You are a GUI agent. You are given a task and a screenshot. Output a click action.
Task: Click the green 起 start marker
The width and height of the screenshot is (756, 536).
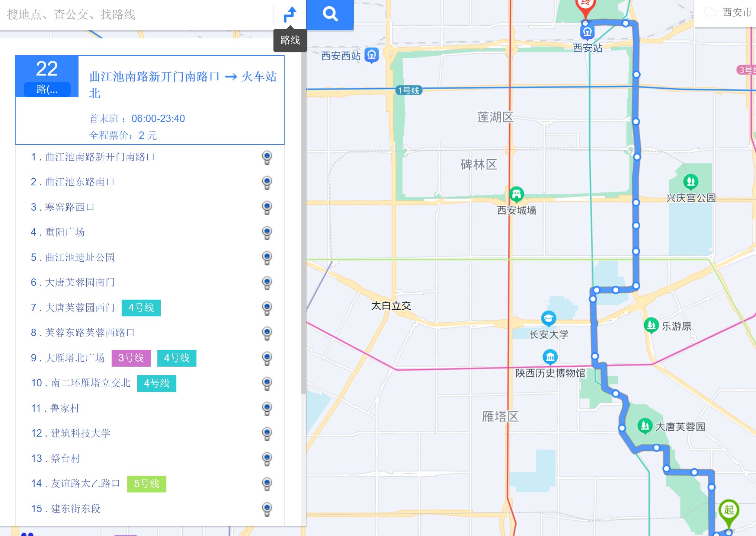[728, 511]
